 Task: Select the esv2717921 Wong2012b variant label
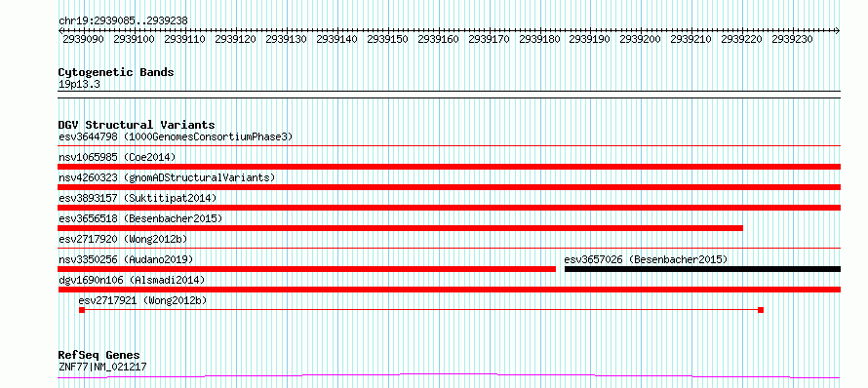pyautogui.click(x=142, y=300)
